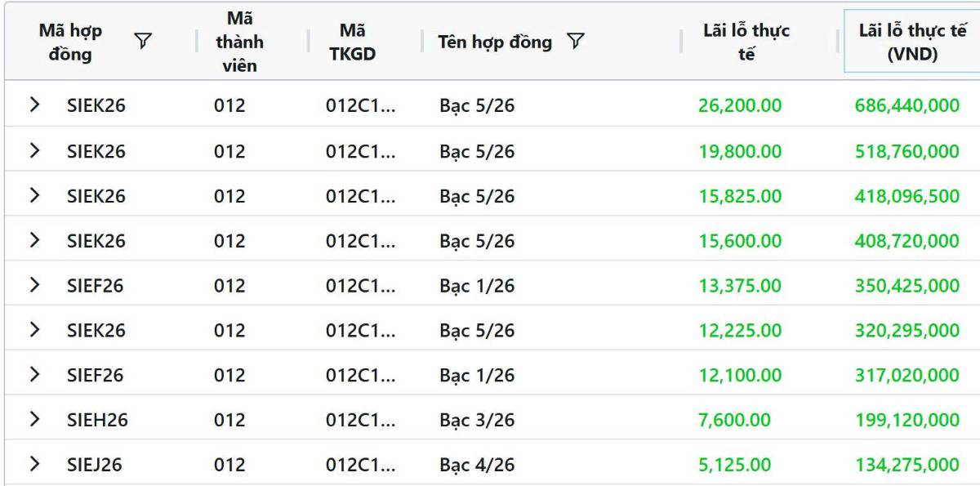Click the Lãi lỗ thực tế header without VND
The height and width of the screenshot is (486, 980).
[x=746, y=42]
